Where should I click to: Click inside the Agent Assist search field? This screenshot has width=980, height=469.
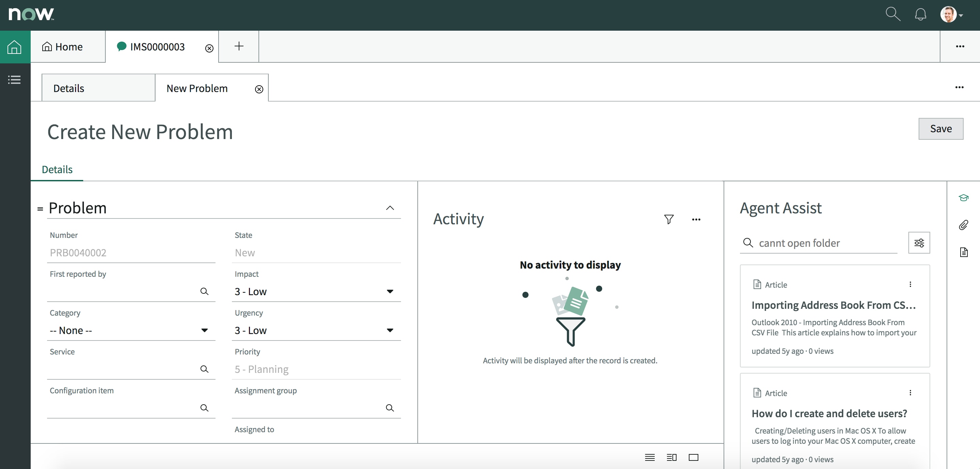(x=806, y=243)
